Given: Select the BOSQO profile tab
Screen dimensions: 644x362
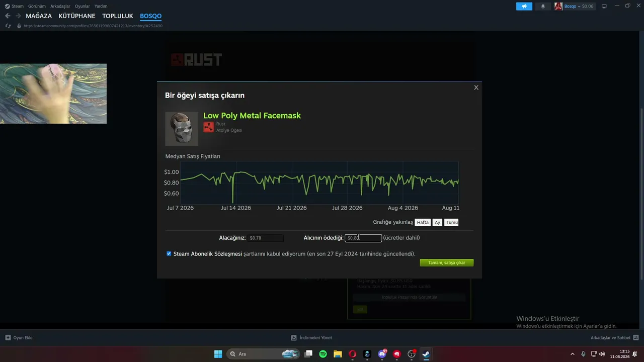Looking at the screenshot, I should click(151, 16).
